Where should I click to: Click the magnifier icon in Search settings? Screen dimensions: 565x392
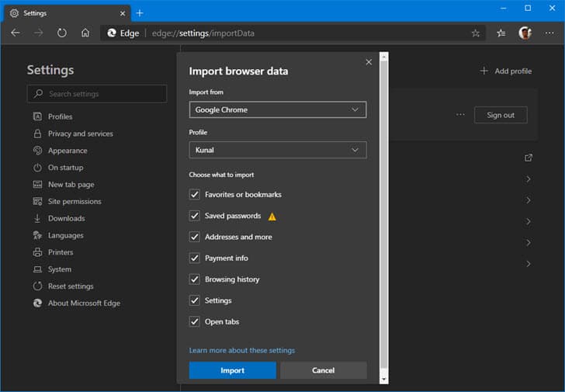click(x=38, y=94)
